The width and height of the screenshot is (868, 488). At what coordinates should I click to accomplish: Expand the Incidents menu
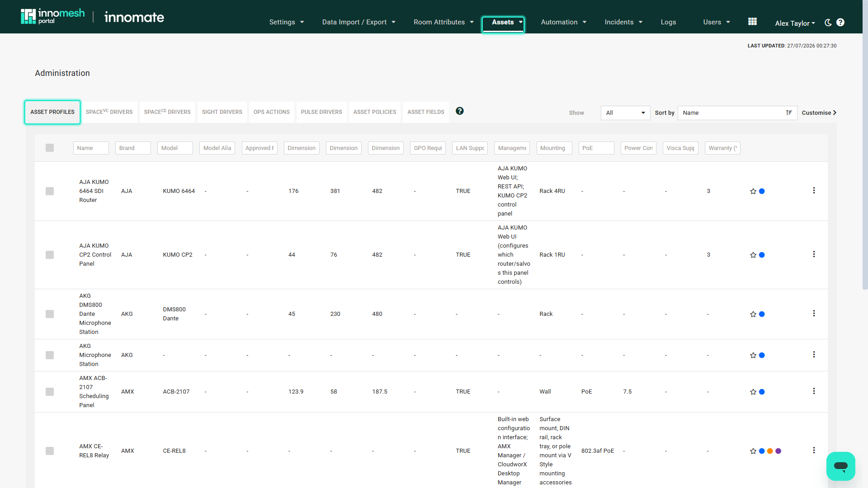pos(623,22)
